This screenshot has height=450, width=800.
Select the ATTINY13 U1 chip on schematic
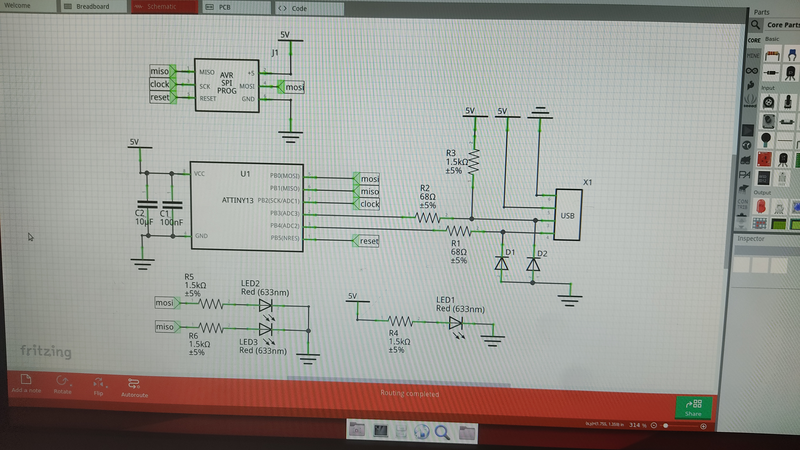pos(245,206)
